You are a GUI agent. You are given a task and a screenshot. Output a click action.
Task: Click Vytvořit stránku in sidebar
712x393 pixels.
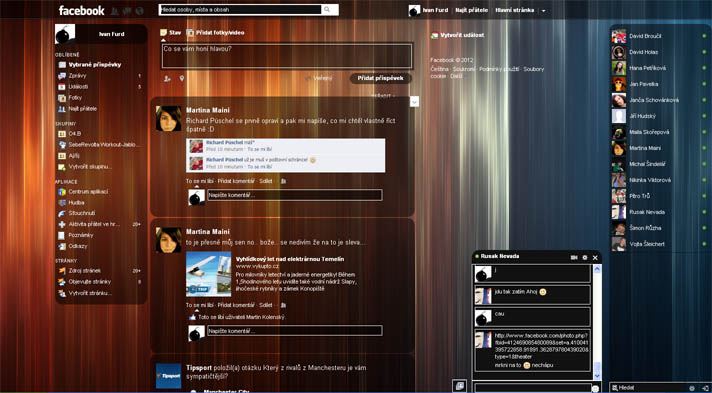click(x=90, y=293)
